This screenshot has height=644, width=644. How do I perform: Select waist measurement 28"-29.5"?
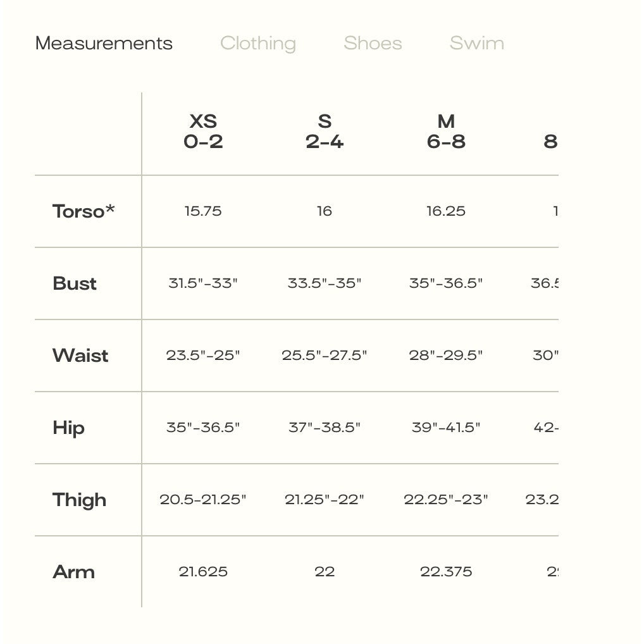446,356
